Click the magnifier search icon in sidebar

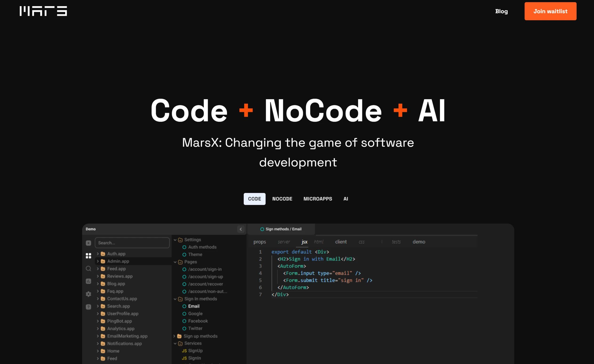pyautogui.click(x=88, y=268)
